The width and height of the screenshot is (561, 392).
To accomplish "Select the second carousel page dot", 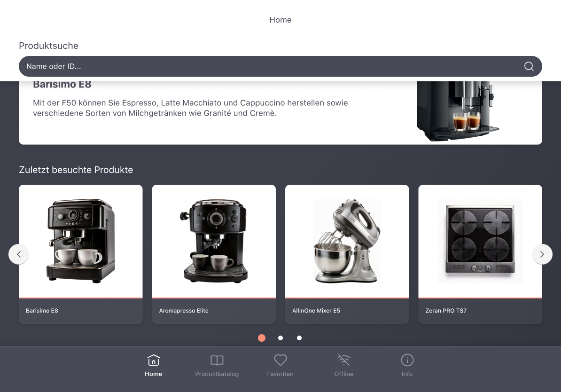I will coord(280,338).
